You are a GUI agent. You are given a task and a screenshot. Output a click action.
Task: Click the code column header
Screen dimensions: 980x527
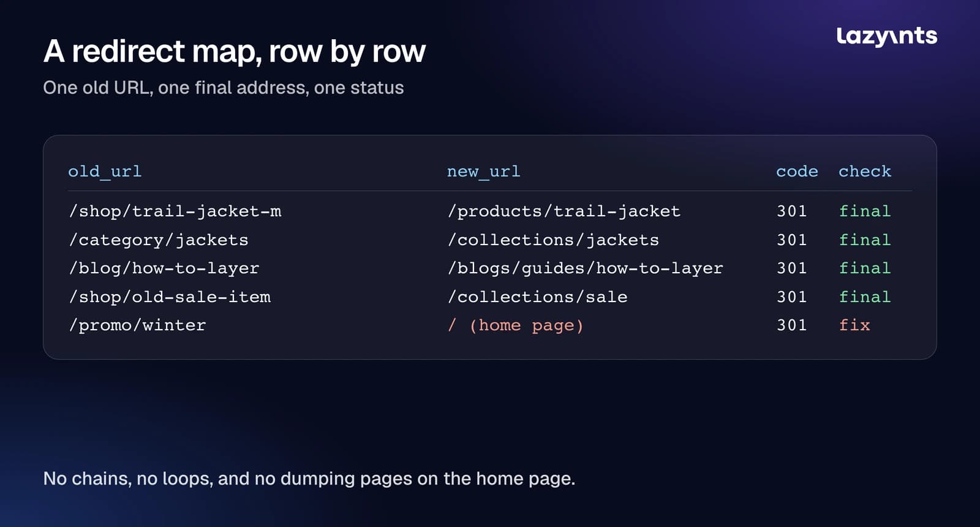coord(797,172)
